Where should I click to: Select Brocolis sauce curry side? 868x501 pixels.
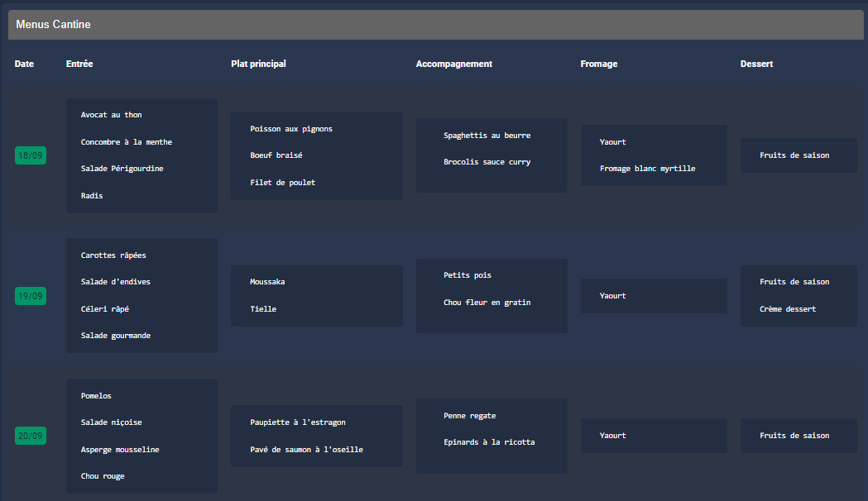(487, 162)
